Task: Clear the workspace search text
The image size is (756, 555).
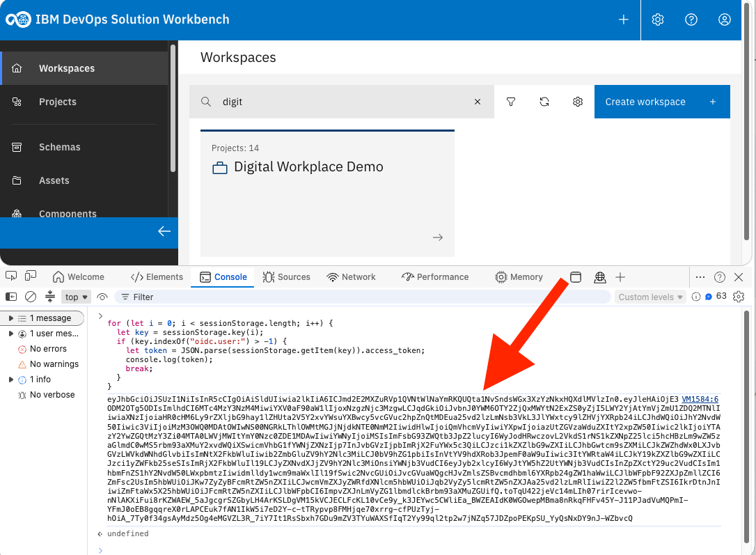Action: (478, 102)
